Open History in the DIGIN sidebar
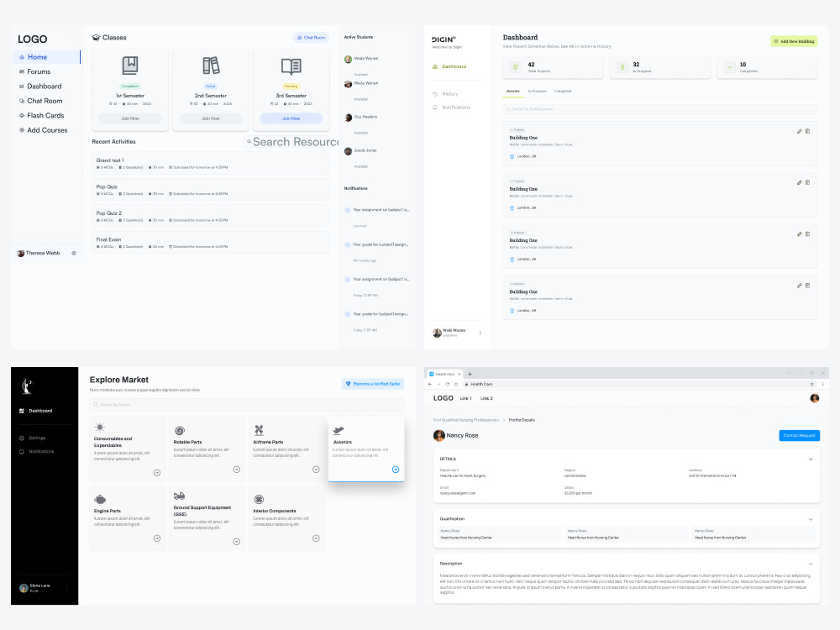The width and height of the screenshot is (840, 630). pos(445,94)
